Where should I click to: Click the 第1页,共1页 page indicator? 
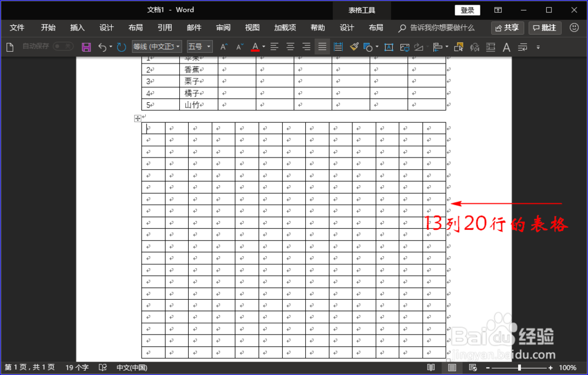[x=29, y=367]
